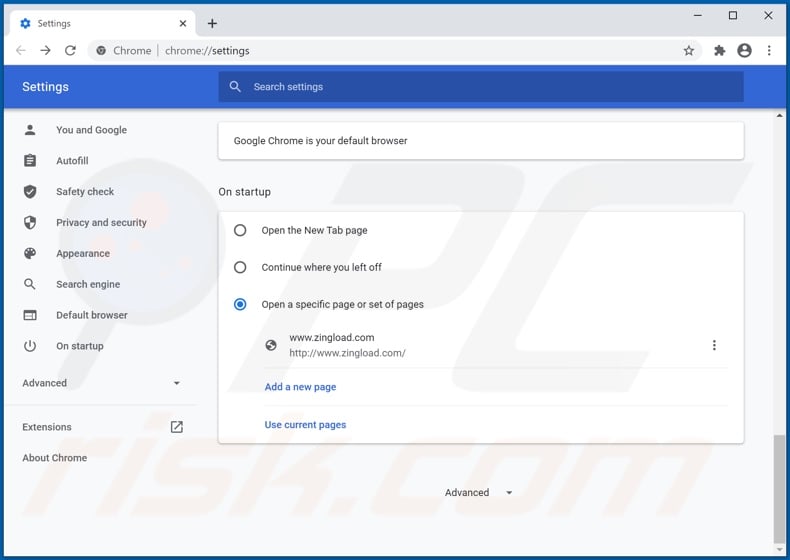Click Add a new page link

[300, 387]
